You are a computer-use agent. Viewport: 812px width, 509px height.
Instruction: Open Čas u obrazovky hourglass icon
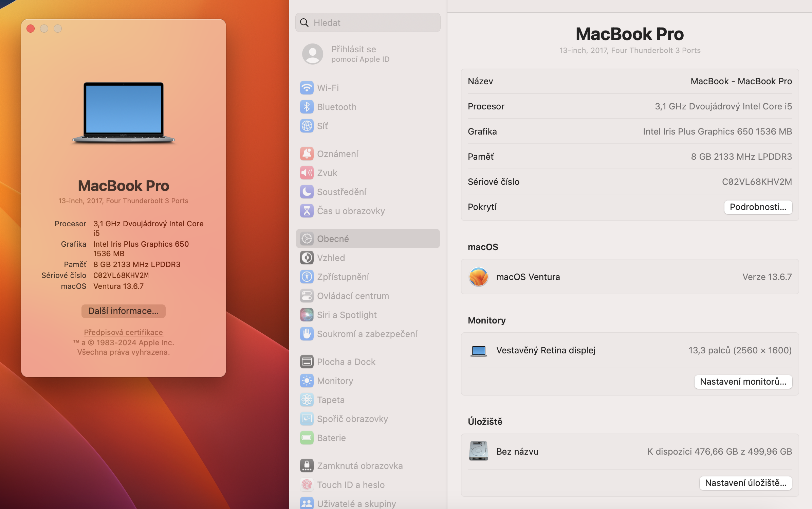[x=307, y=211]
